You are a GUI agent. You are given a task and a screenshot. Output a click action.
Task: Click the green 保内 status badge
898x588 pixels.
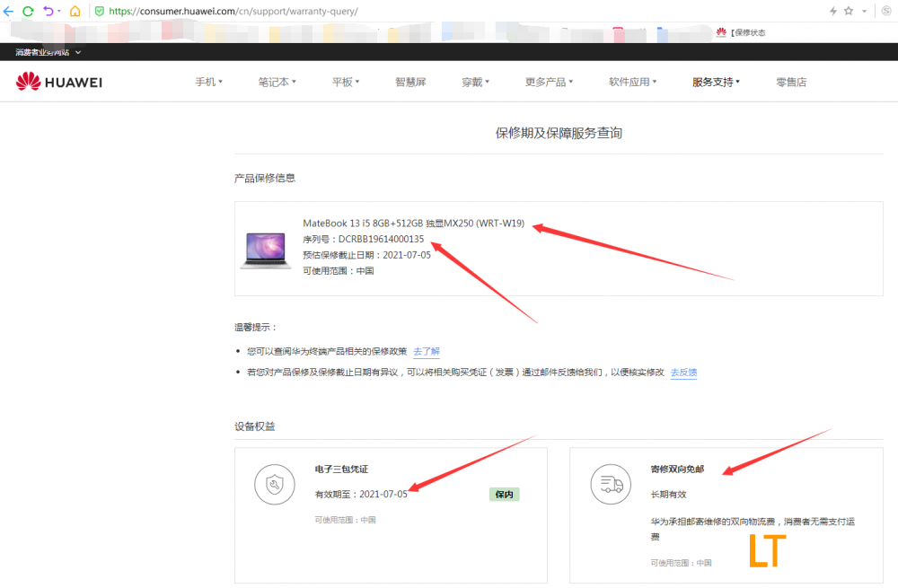tap(504, 494)
